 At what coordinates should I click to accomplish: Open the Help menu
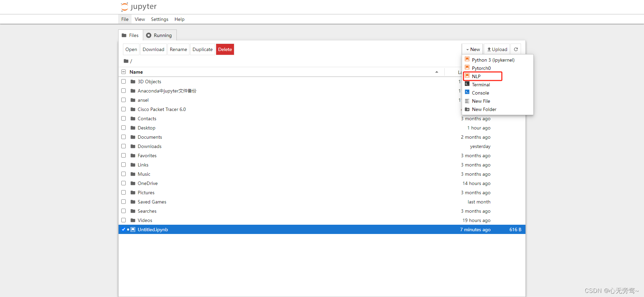point(179,19)
